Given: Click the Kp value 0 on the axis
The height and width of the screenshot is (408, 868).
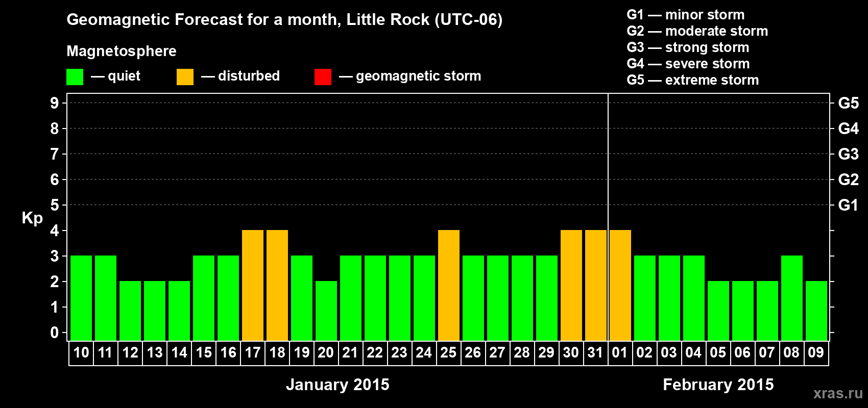Looking at the screenshot, I should [x=55, y=333].
